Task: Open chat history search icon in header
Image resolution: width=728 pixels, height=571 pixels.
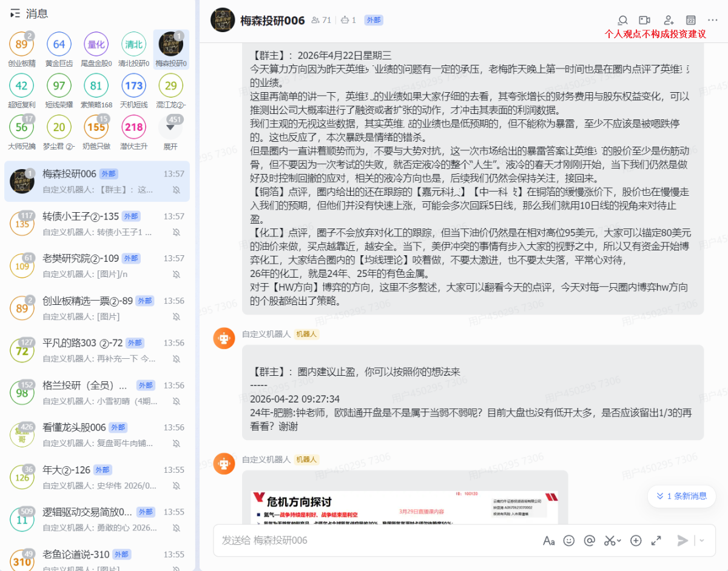Action: (x=622, y=20)
